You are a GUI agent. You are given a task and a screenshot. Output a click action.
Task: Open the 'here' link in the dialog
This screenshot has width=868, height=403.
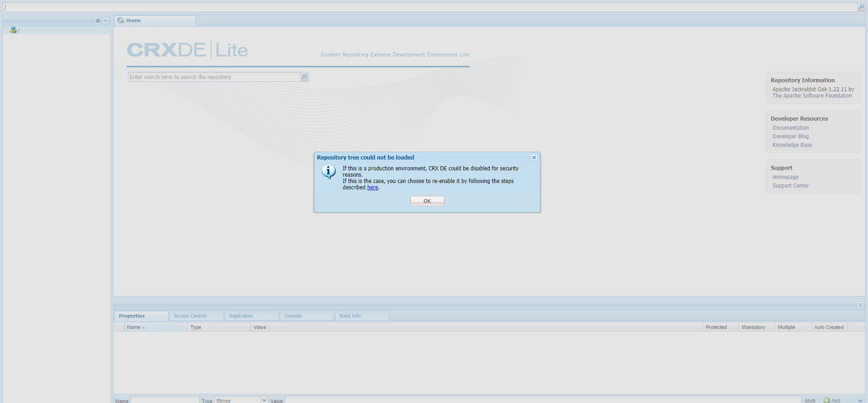pos(373,187)
